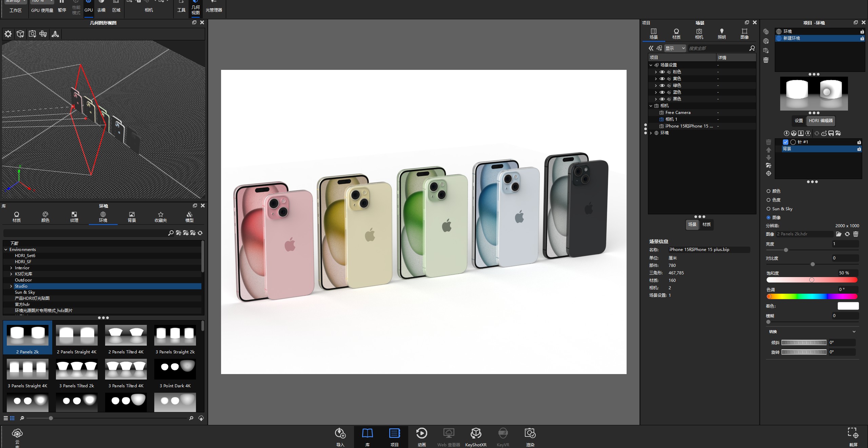Click the generate high-res HDRI brush icon
This screenshot has height=448, width=868.
tap(824, 133)
